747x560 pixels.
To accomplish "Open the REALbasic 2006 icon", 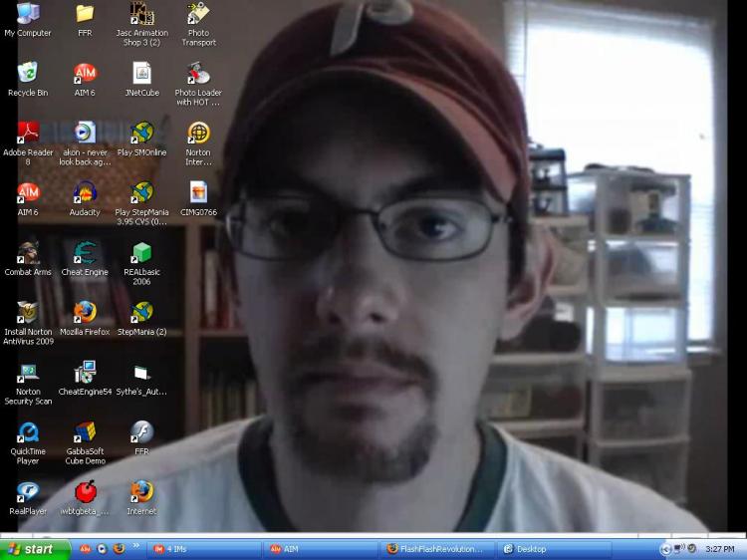I will (141, 252).
